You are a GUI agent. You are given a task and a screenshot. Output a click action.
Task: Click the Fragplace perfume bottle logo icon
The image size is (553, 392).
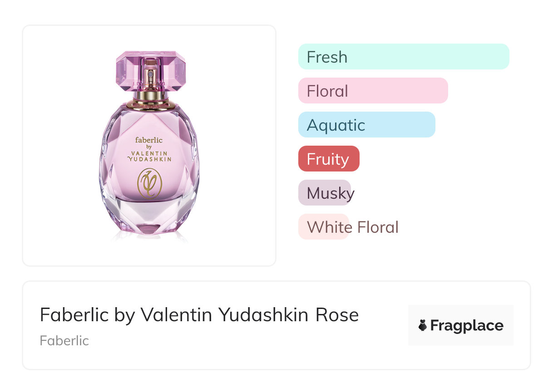[x=423, y=325]
